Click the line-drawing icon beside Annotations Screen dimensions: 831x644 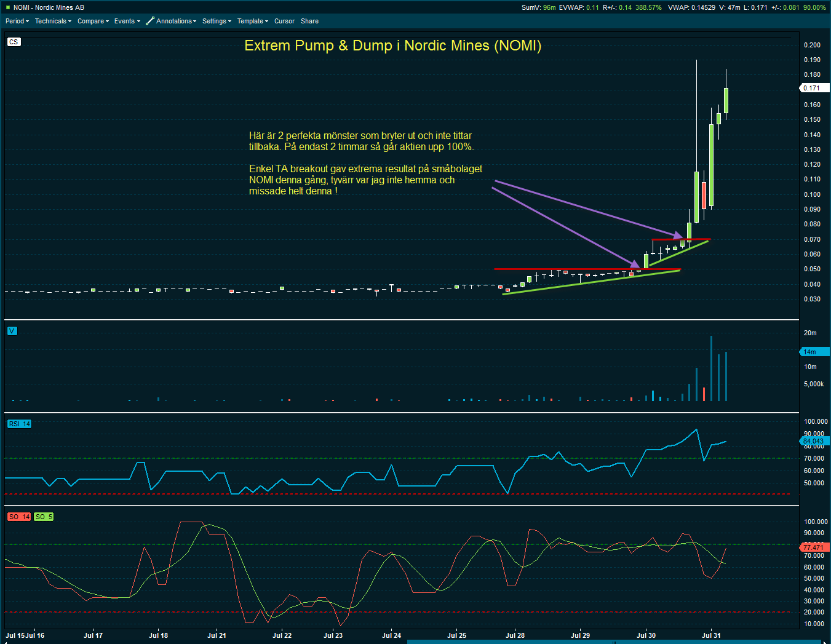[x=149, y=21]
